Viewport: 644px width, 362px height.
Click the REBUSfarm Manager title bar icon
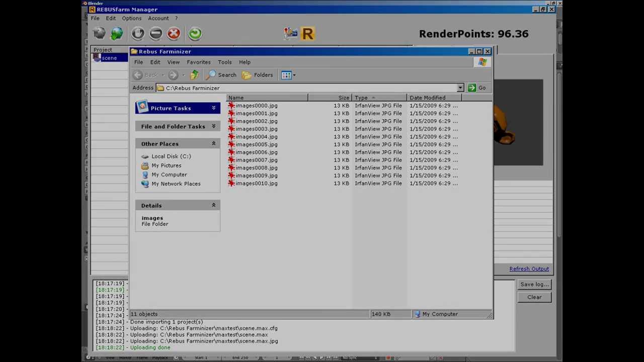pyautogui.click(x=92, y=10)
